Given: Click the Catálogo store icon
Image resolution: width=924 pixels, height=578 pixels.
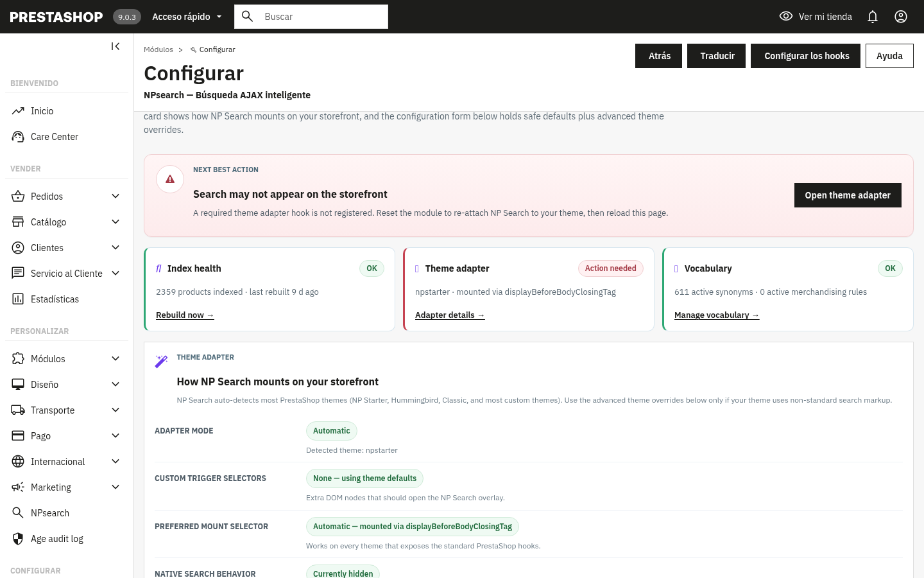Looking at the screenshot, I should 18,222.
